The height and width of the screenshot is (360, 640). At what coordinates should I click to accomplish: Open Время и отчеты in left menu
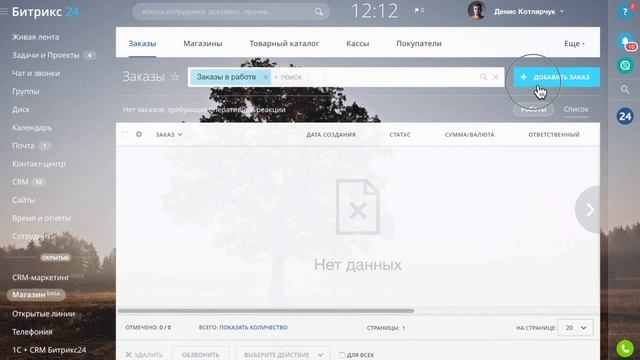(41, 218)
